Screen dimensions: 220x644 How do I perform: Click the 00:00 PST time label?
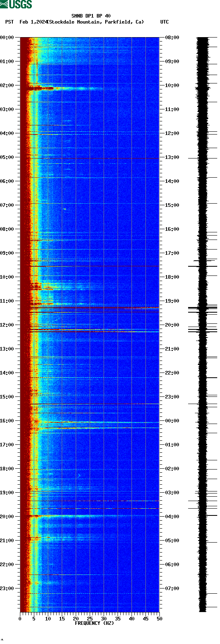[x=7, y=38]
